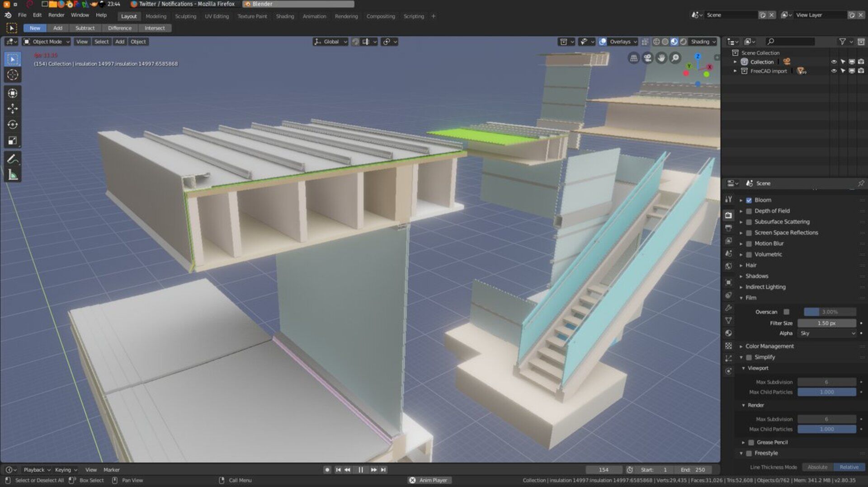Image resolution: width=868 pixels, height=487 pixels.
Task: Open the World properties tab in the Properties editor
Action: tap(729, 266)
